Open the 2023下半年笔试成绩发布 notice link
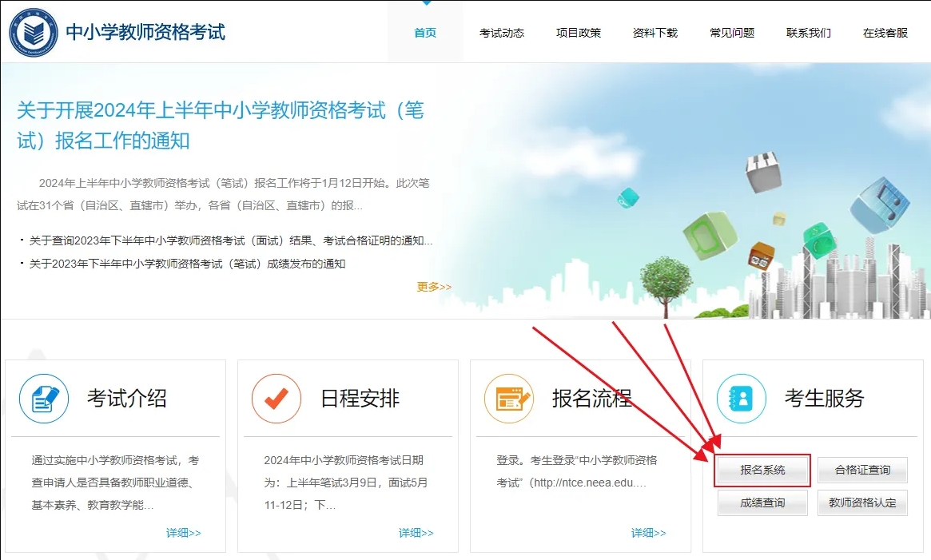Viewport: 931px width, 560px height. coord(187,264)
